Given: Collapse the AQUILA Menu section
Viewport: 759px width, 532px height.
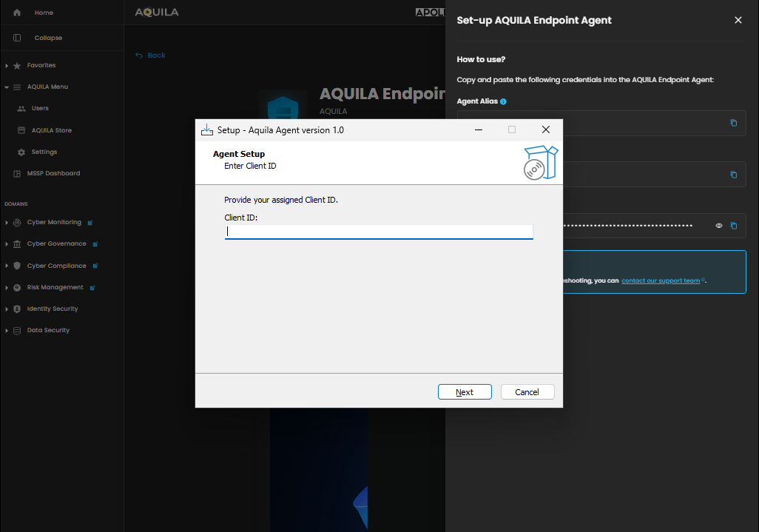Looking at the screenshot, I should (x=7, y=87).
